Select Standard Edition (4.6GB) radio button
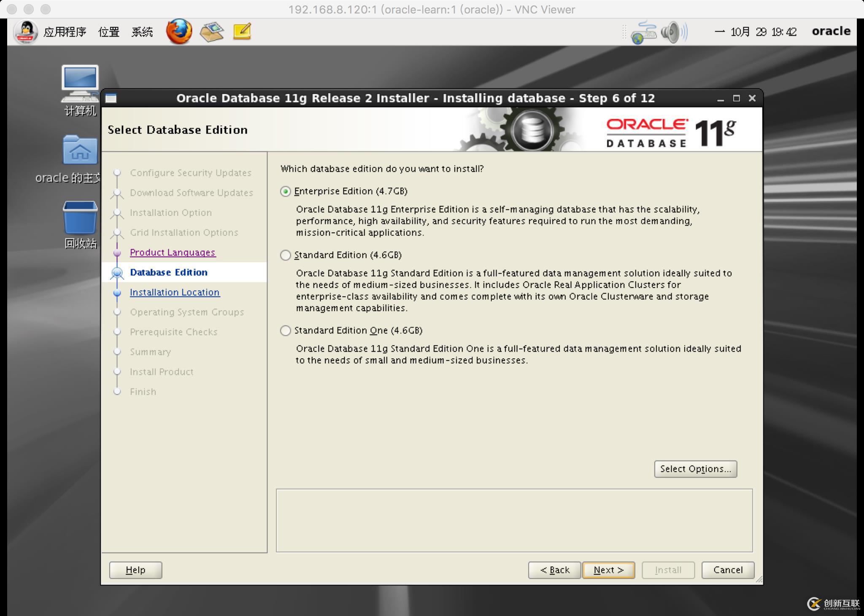This screenshot has width=864, height=616. tap(286, 255)
